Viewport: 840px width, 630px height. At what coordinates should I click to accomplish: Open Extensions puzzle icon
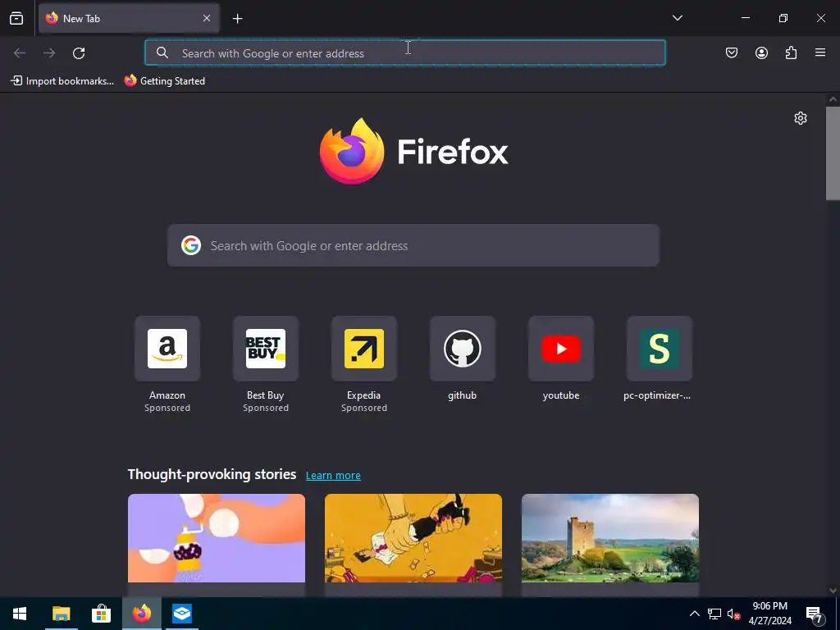pos(791,52)
